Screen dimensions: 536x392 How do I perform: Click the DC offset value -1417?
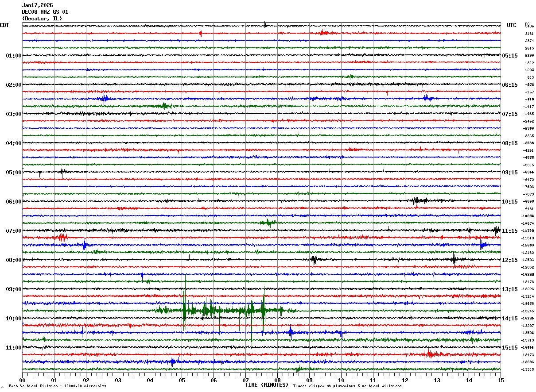pyautogui.click(x=528, y=107)
